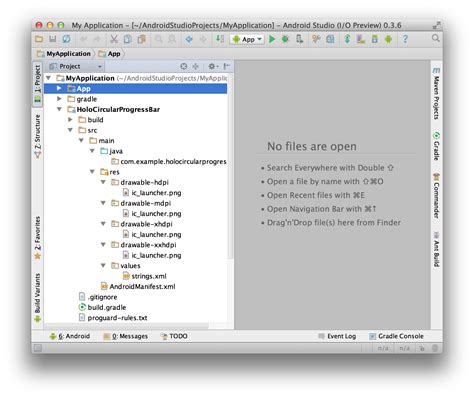Click the Project panel vertical scrollbar

(x=231, y=167)
